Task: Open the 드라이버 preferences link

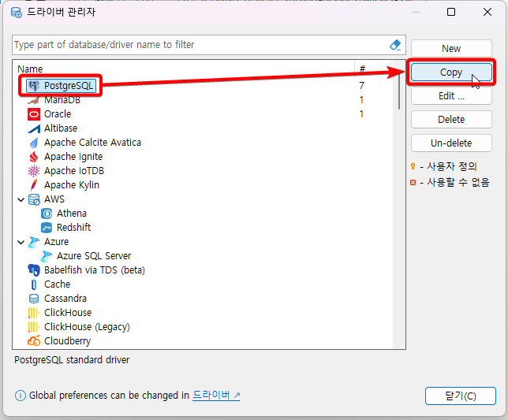Action: pos(216,395)
